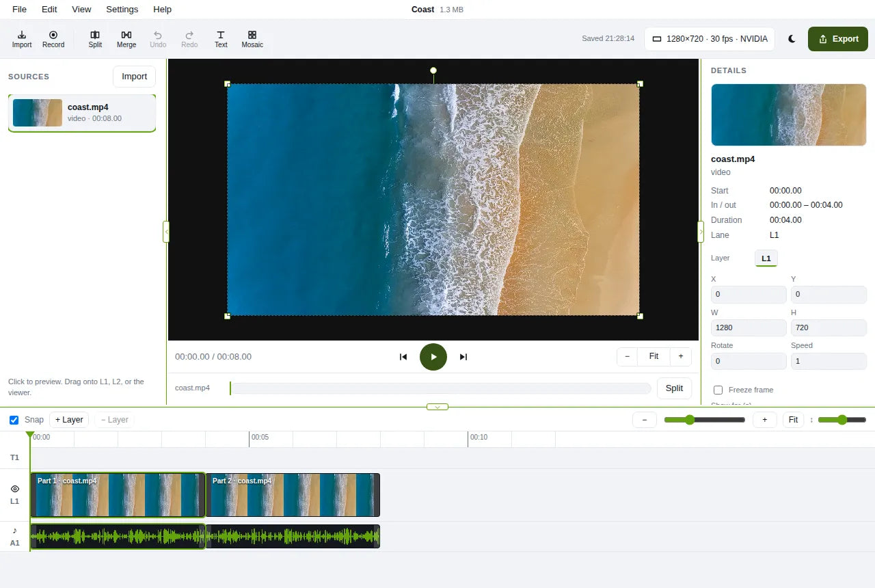Zoom in the viewer with plus button
The height and width of the screenshot is (588, 875).
pos(681,356)
